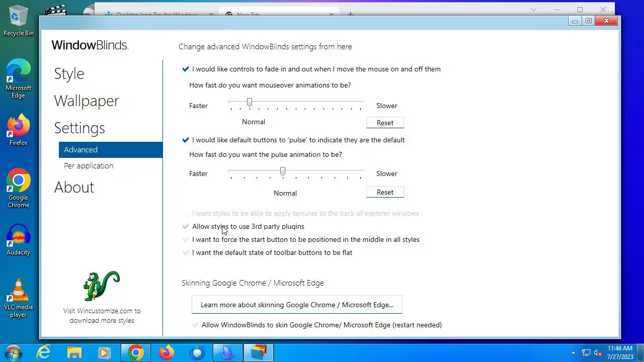
Task: Open Firefox from the taskbar
Action: [166, 353]
